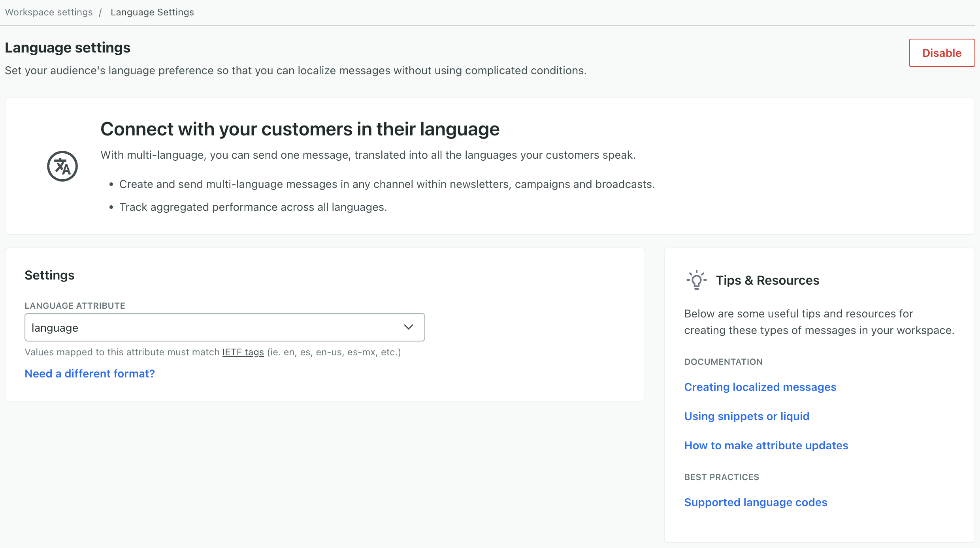Click the dropdown chevron arrow
Viewport: 980px width, 548px height.
pos(408,327)
